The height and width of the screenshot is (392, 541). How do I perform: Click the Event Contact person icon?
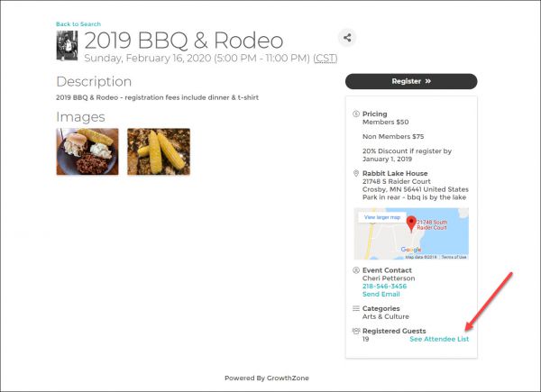click(356, 270)
